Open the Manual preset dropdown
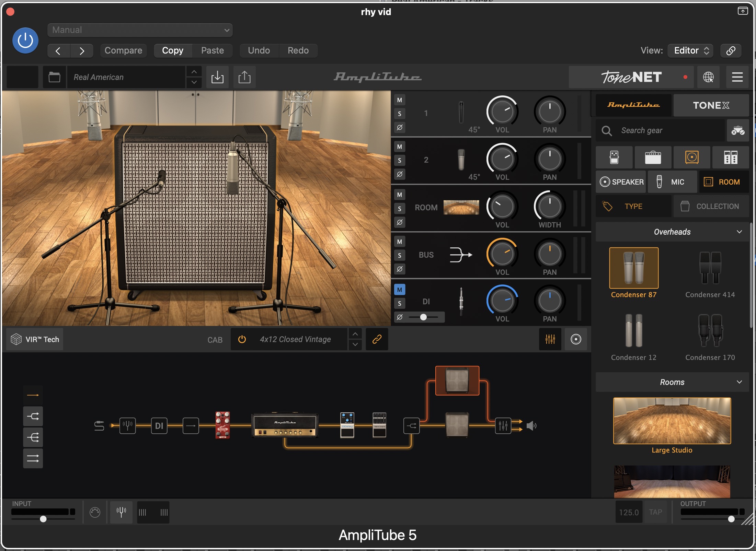 [140, 30]
